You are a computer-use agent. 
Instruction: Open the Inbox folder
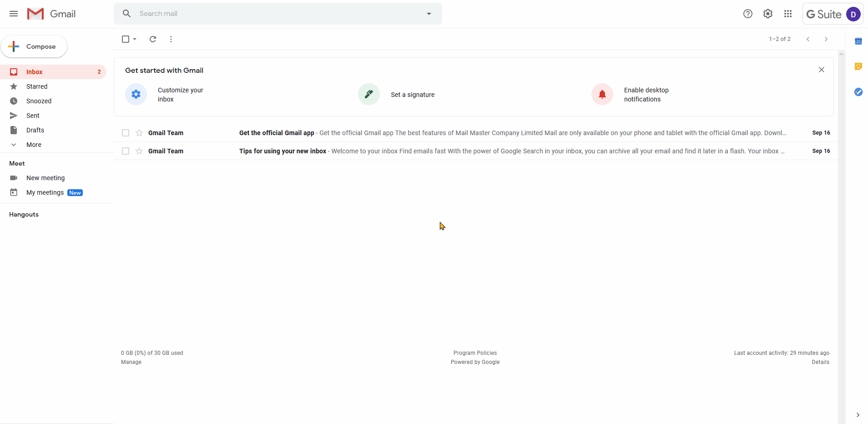[x=53, y=72]
